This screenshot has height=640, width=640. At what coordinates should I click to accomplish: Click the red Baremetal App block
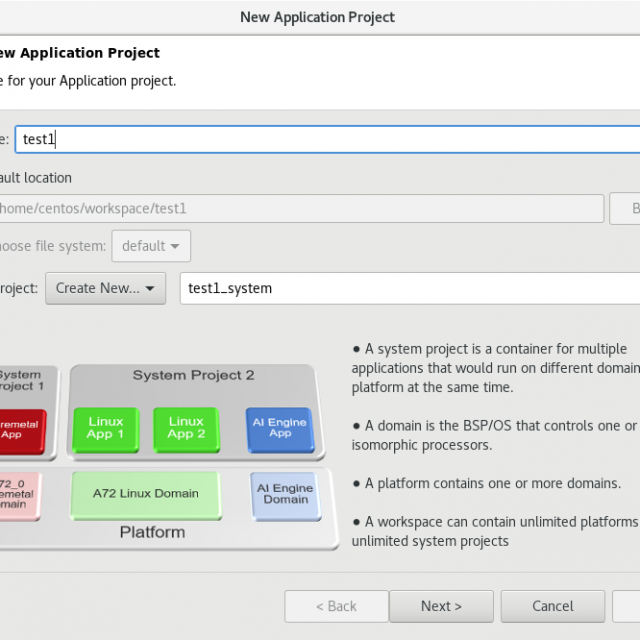[x=18, y=428]
